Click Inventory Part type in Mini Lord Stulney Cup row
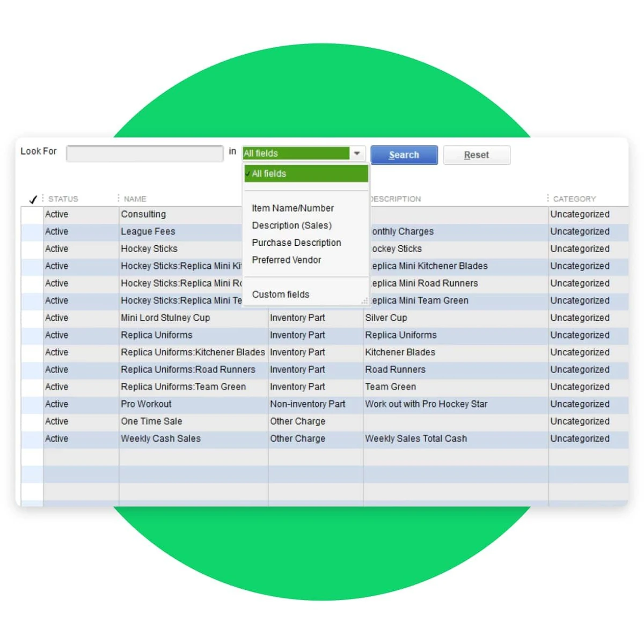This screenshot has height=644, width=644. coord(297,318)
